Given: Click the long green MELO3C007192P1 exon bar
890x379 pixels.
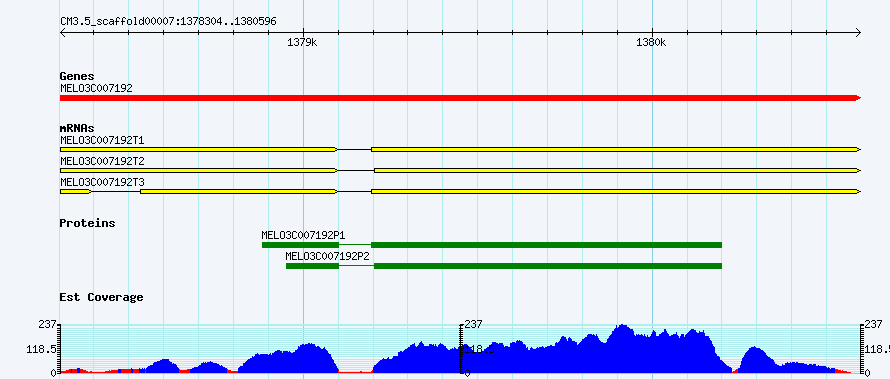Looking at the screenshot, I should 546,245.
